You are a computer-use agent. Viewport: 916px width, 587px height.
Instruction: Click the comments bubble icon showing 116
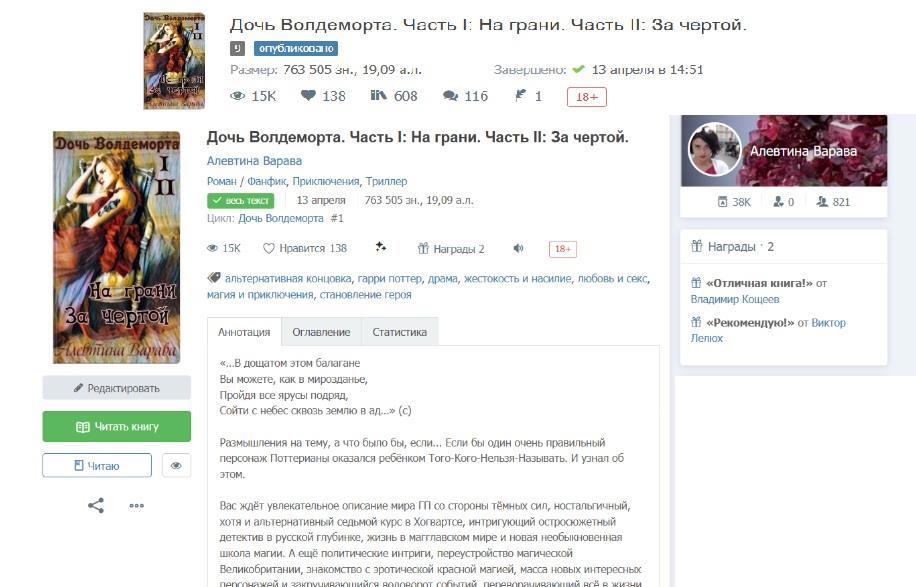pyautogui.click(x=450, y=96)
